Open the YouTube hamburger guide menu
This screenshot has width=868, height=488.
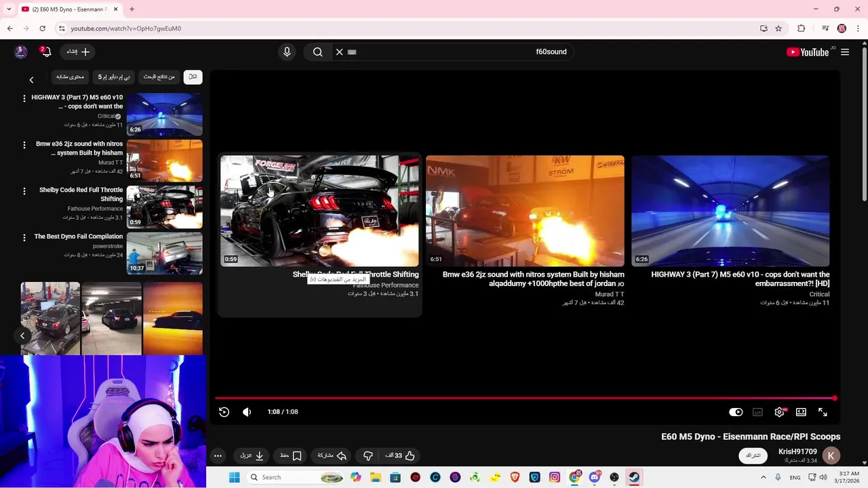click(845, 52)
